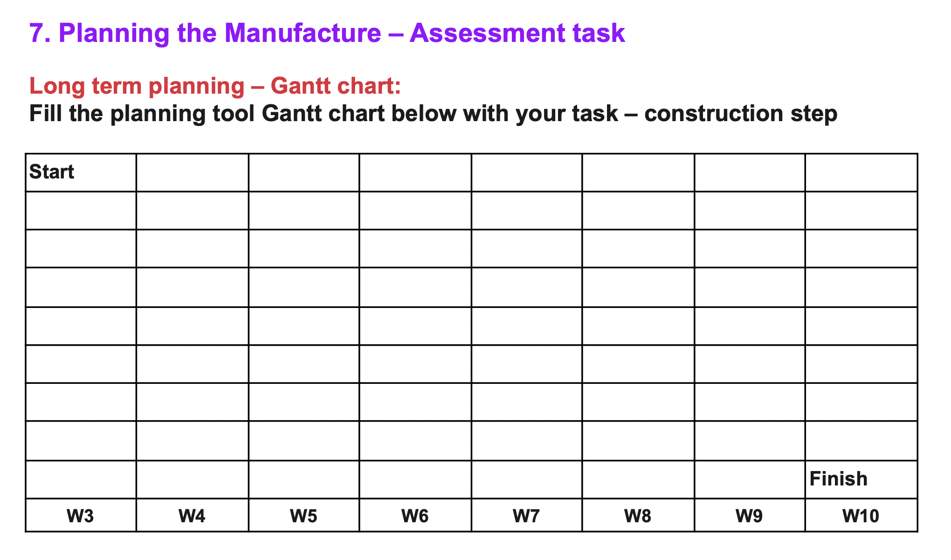Click the W5 week label cell
Screen dimensions: 951x560
(x=303, y=515)
